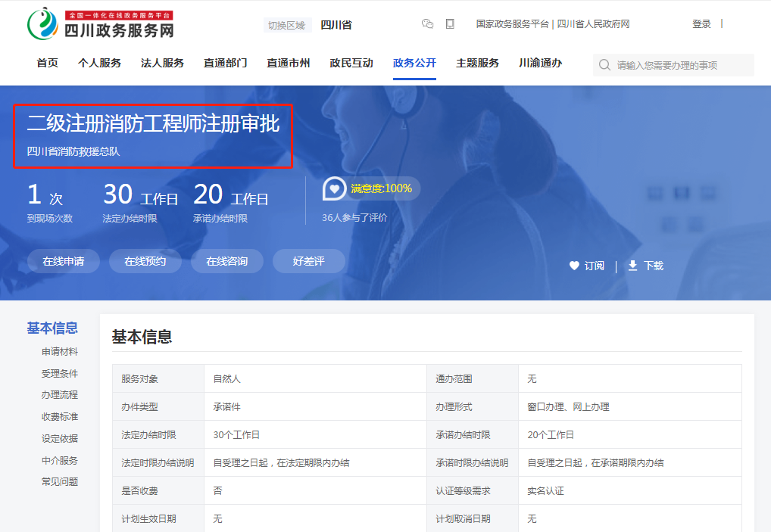771x532 pixels.
Task: Click the satisfaction heart bubble icon
Action: pos(334,188)
